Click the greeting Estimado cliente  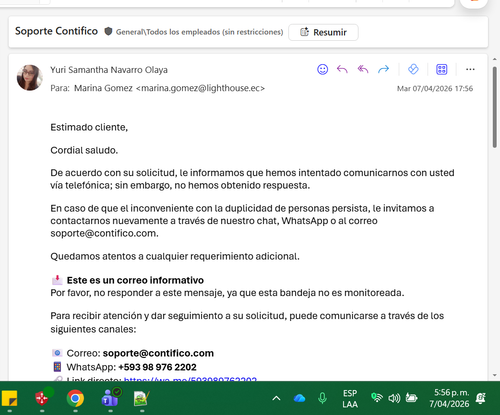(89, 127)
